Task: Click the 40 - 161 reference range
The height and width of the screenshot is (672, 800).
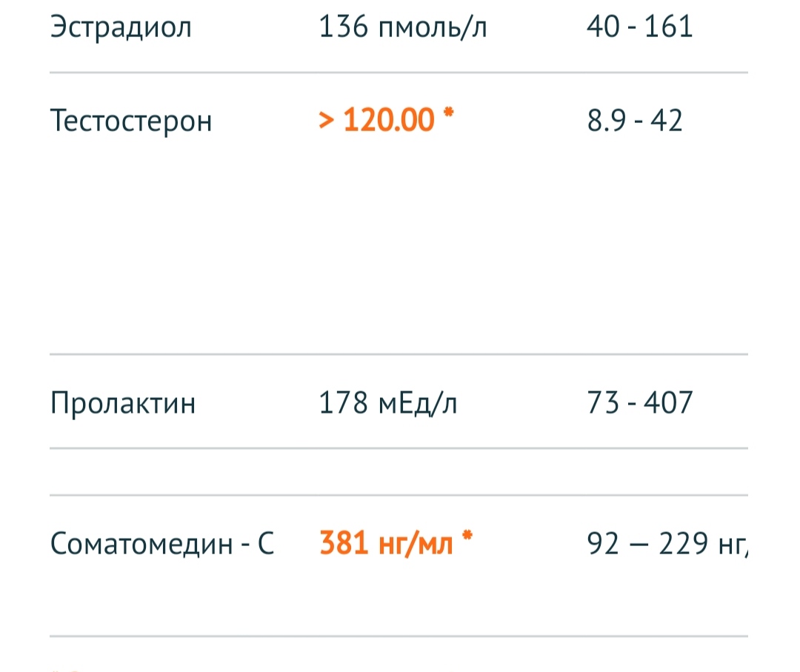Action: click(639, 27)
